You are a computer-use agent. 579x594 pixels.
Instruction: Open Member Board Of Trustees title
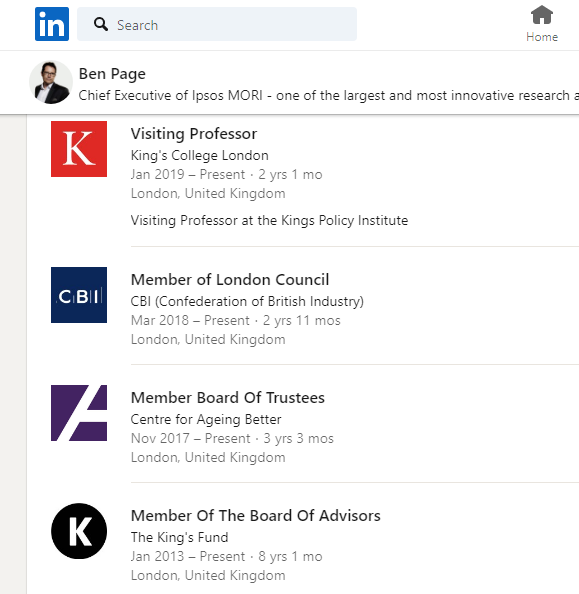228,398
